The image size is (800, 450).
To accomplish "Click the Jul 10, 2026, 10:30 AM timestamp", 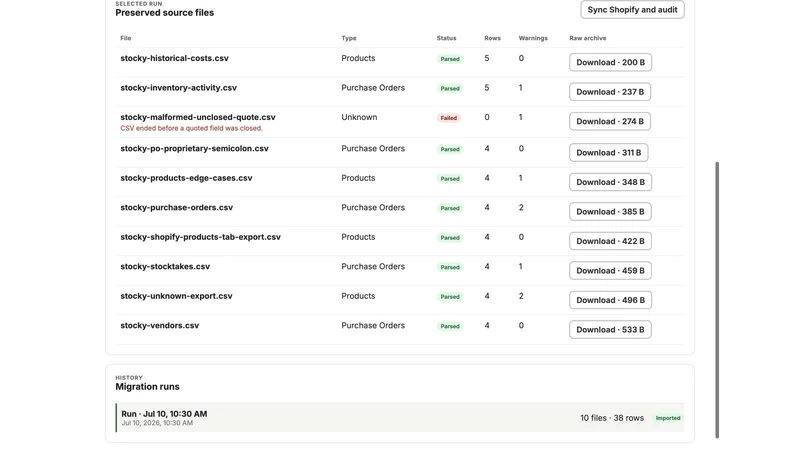I will [157, 423].
